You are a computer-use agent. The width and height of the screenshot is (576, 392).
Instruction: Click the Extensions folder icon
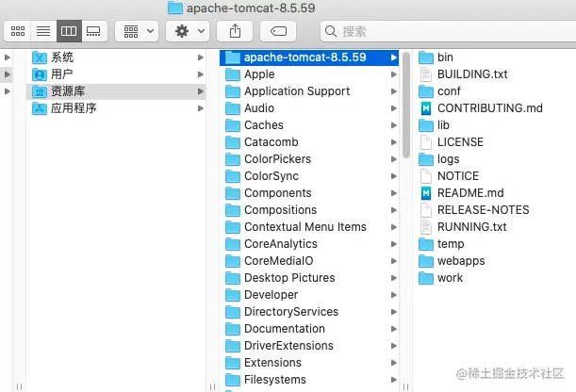tap(233, 363)
